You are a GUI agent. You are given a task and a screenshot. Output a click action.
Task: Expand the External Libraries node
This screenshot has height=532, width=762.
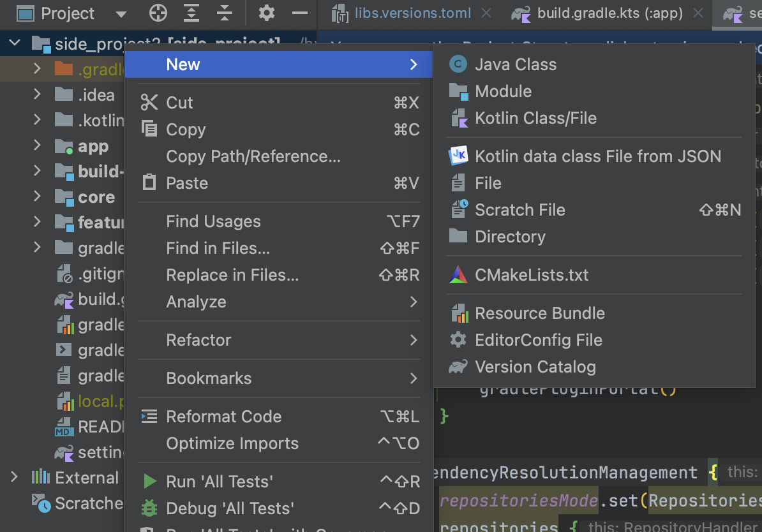click(x=14, y=477)
